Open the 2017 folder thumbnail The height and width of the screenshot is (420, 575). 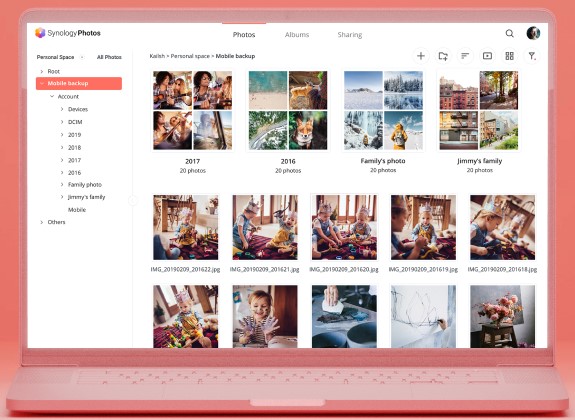pos(193,110)
